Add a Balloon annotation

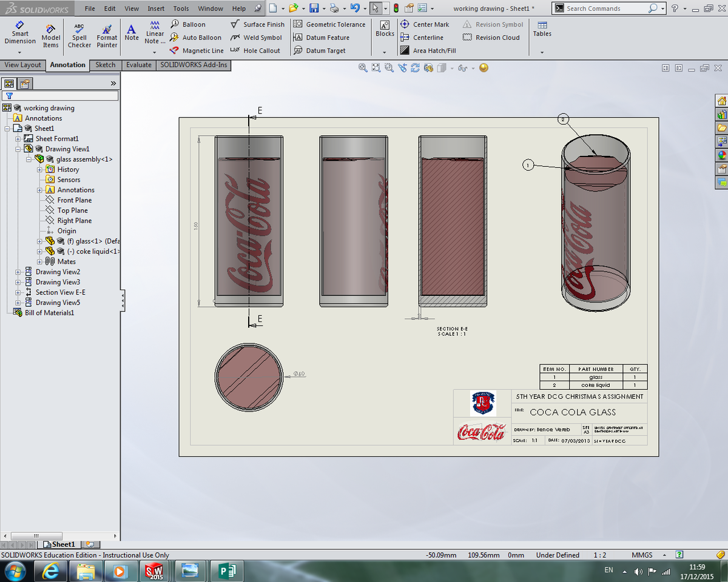pyautogui.click(x=187, y=24)
